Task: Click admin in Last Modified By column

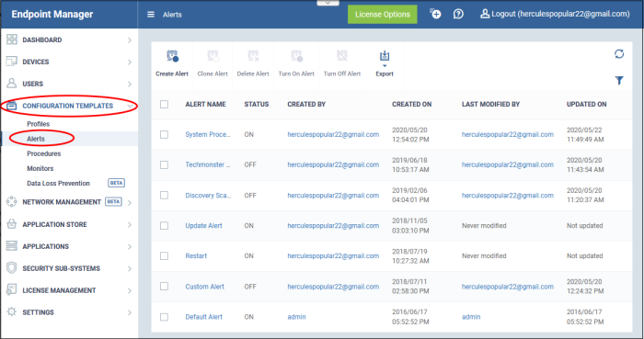Action: coord(471,317)
